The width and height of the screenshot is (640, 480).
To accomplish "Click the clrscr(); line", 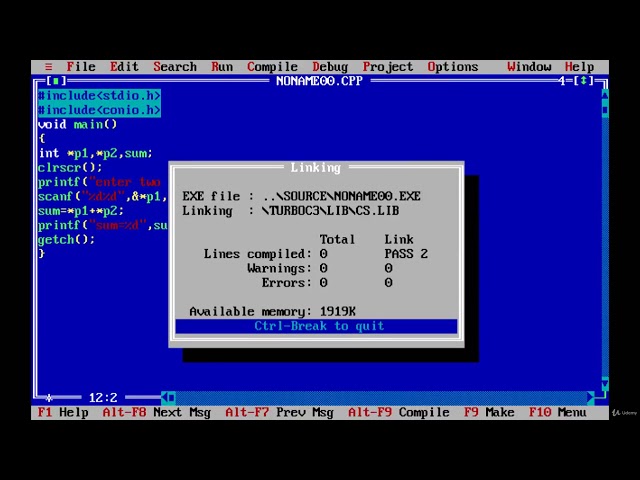I will coord(70,167).
